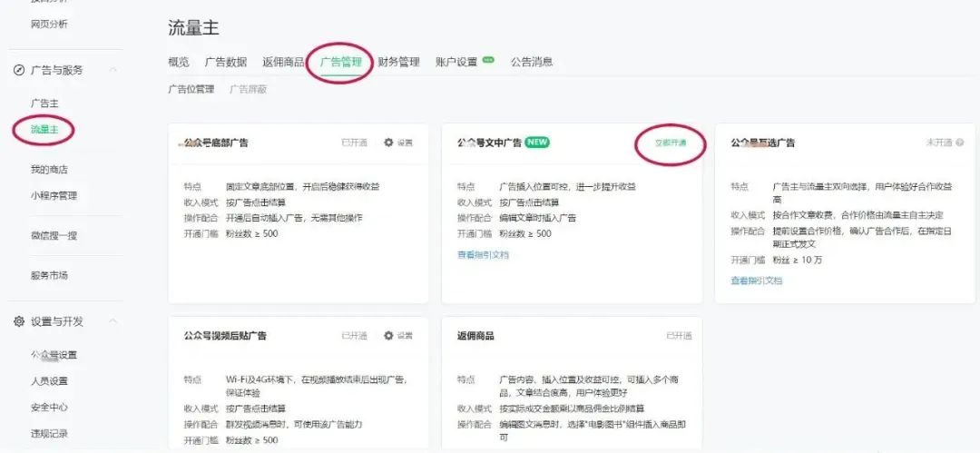Go to the 账户设置 tab
980x453 pixels.
(x=456, y=62)
